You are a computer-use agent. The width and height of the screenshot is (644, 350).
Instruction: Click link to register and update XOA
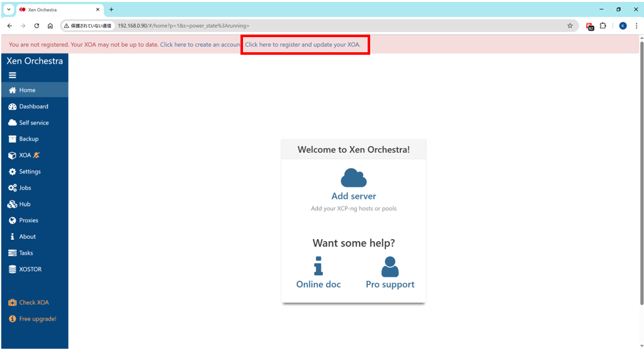pyautogui.click(x=303, y=45)
